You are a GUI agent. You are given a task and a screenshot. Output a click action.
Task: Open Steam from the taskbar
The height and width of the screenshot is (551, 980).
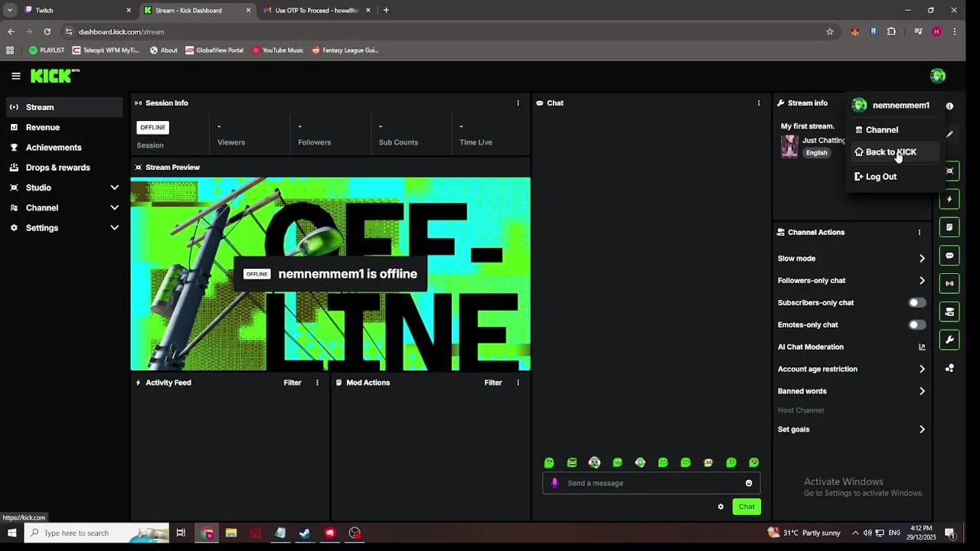(x=305, y=533)
